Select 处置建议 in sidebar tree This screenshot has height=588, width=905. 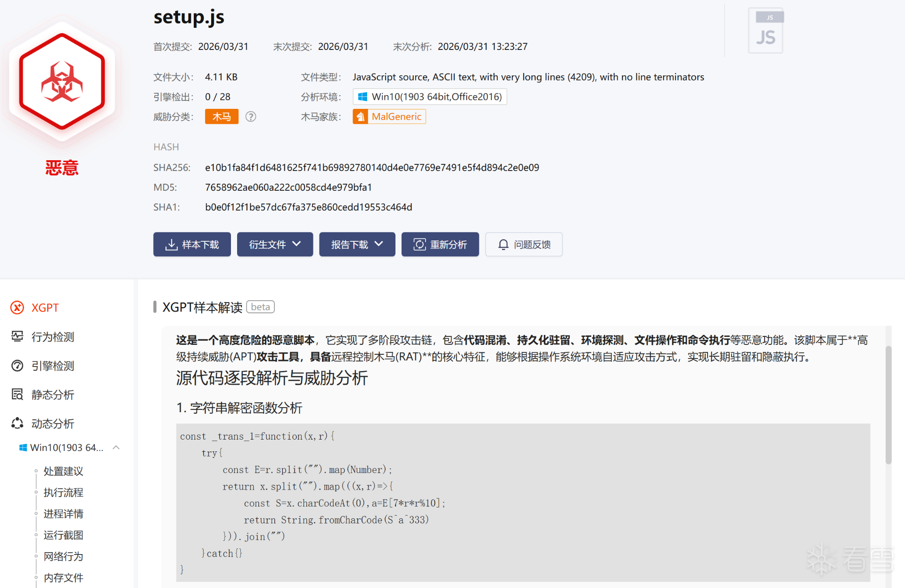[x=63, y=471]
